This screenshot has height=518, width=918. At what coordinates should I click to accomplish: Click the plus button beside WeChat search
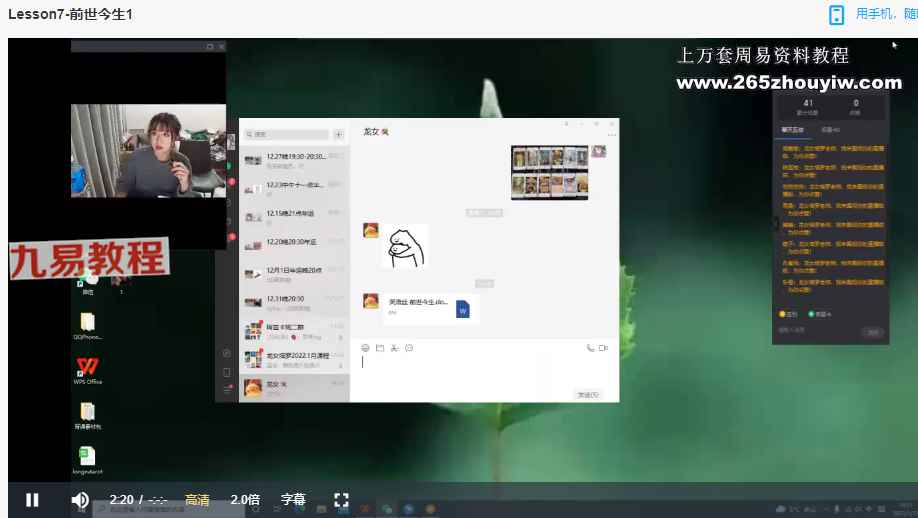click(338, 135)
